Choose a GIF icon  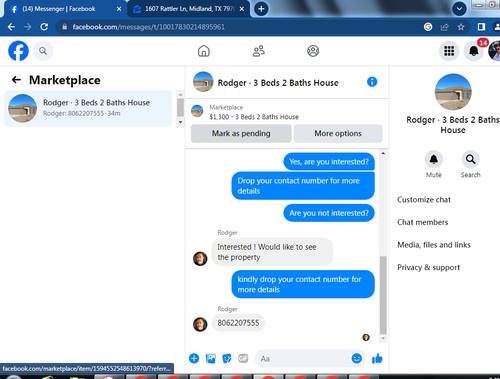pos(243,358)
